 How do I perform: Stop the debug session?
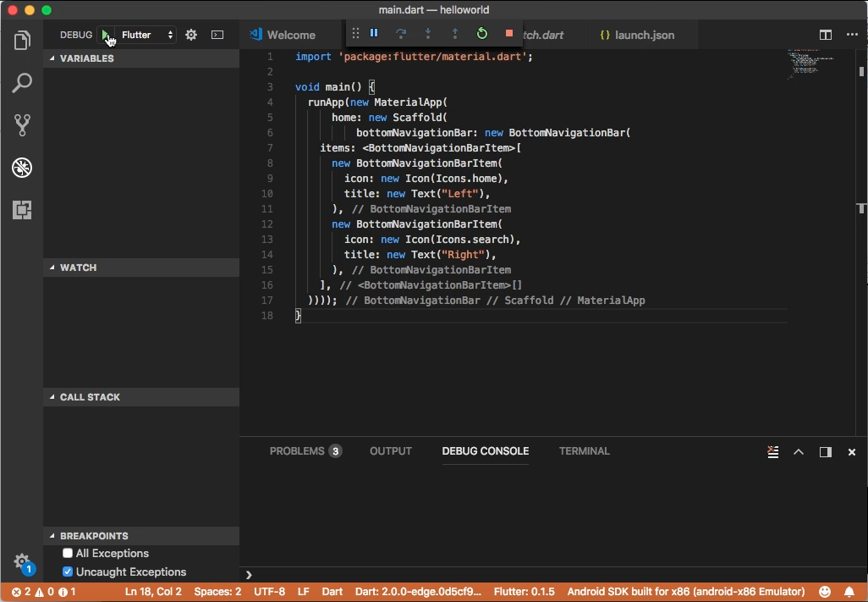(509, 33)
